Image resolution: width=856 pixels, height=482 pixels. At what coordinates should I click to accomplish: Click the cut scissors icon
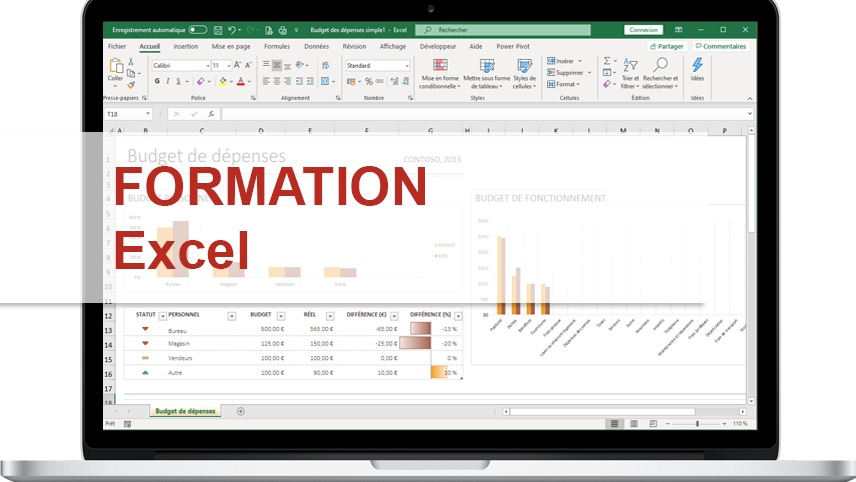pos(132,62)
